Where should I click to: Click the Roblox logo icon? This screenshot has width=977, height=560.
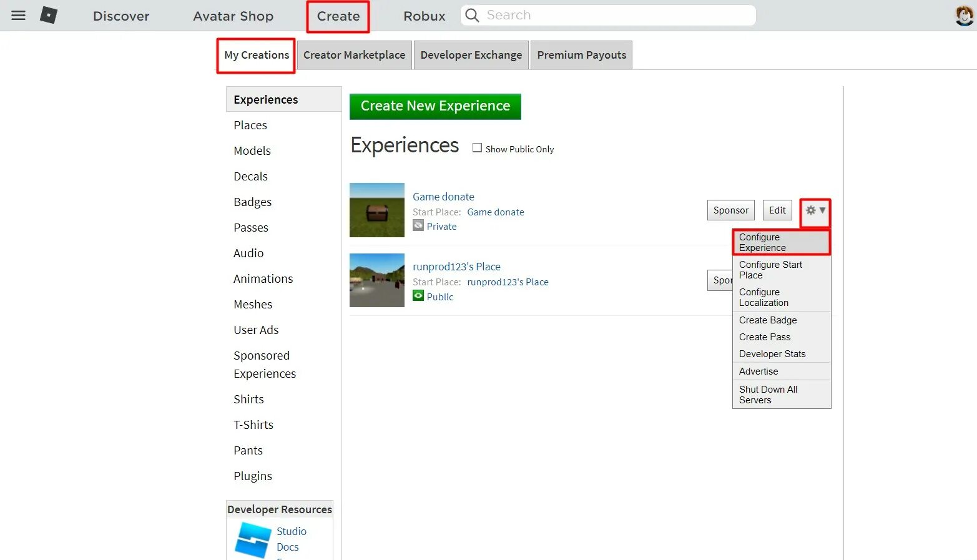[49, 15]
